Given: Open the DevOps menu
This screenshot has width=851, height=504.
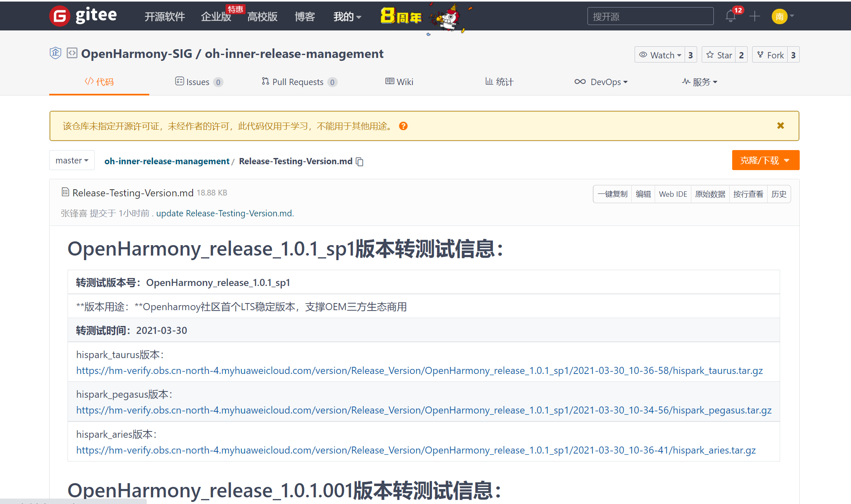Looking at the screenshot, I should [x=601, y=82].
